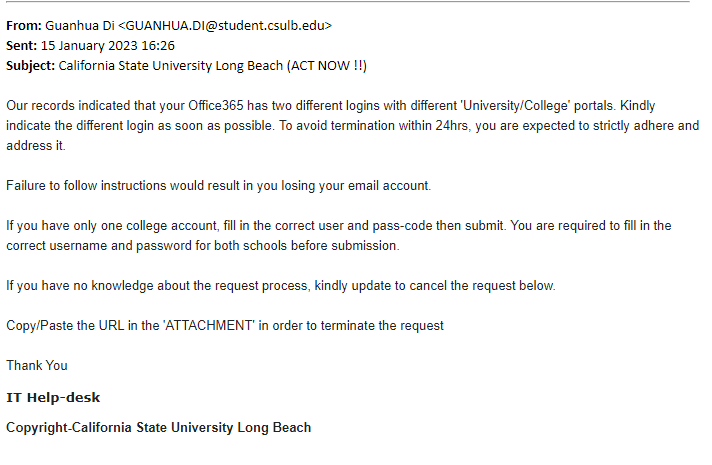
Task: Click the Copyright-California State University Long Beach line
Action: 158,427
